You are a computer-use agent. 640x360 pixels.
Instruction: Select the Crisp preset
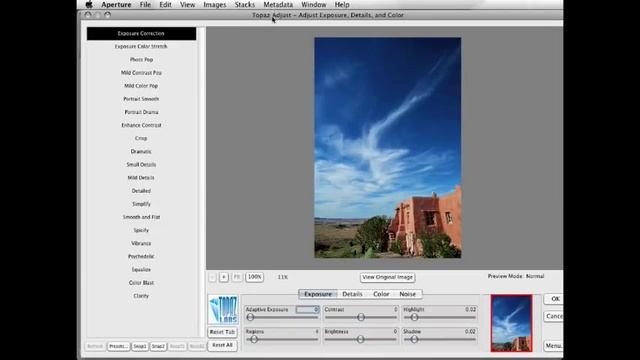pos(141,138)
